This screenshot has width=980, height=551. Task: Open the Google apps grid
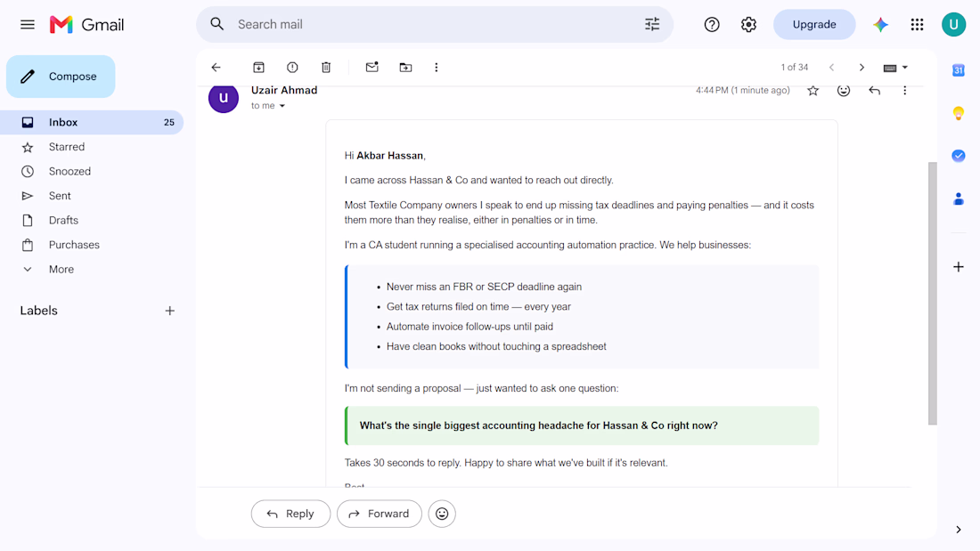pos(917,24)
